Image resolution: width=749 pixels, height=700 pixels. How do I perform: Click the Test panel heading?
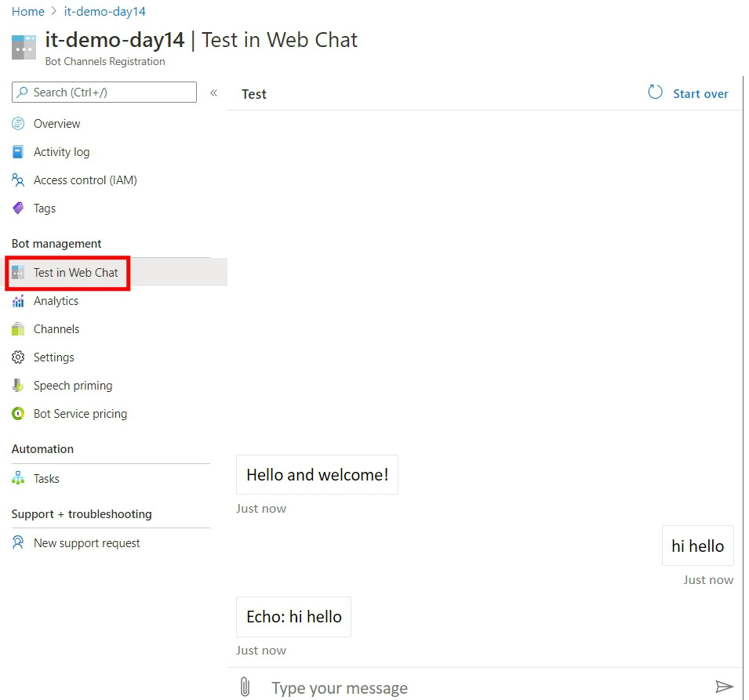click(x=253, y=94)
